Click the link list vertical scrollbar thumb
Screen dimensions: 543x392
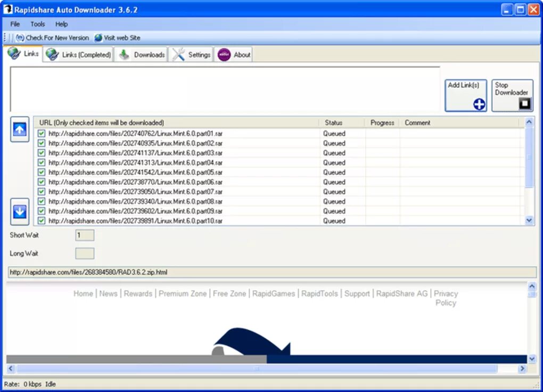point(529,157)
